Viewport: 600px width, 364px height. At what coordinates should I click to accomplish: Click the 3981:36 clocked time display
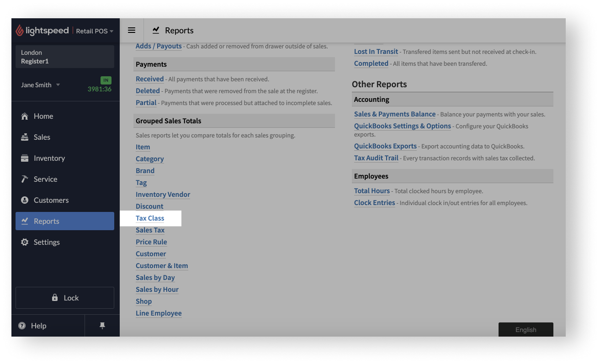100,89
